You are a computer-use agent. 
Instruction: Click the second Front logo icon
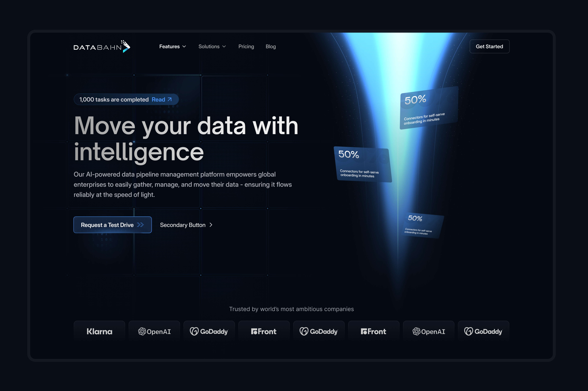(364, 331)
